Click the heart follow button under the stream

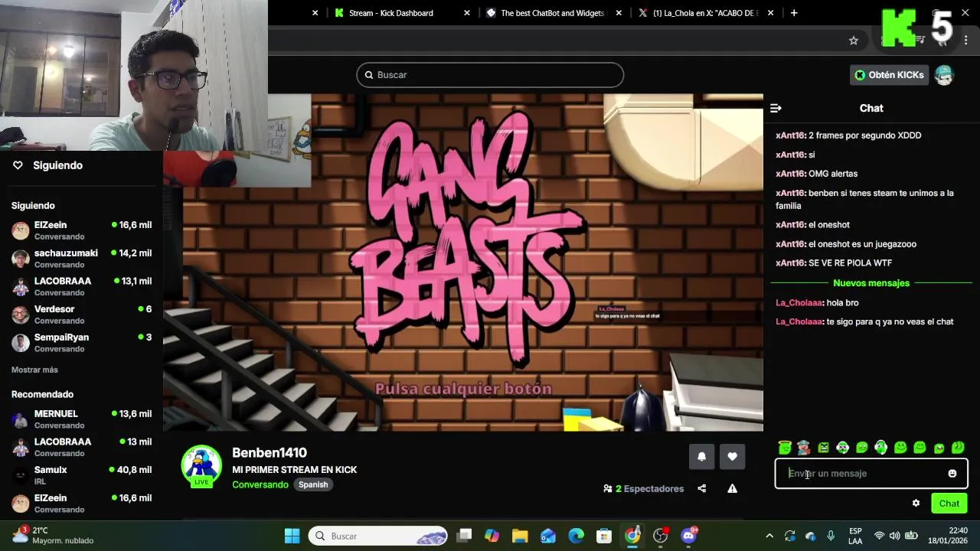click(x=733, y=456)
